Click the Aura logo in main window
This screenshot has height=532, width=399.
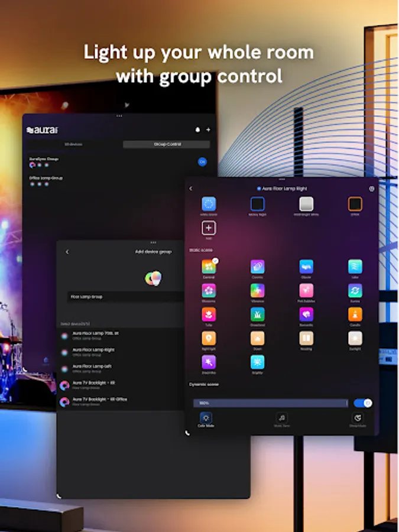(x=42, y=130)
